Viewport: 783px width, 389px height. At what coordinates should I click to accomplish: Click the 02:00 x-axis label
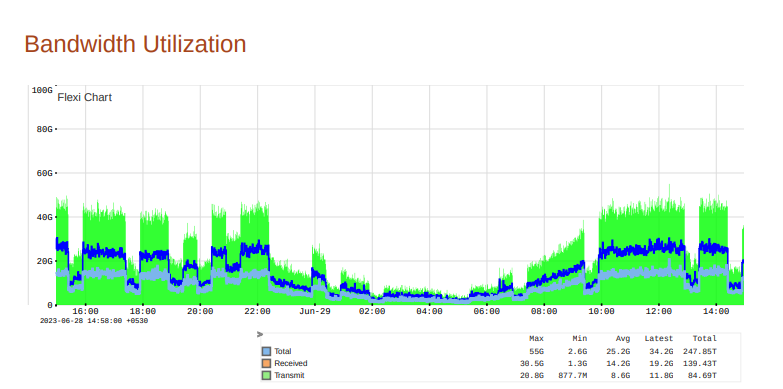click(x=372, y=311)
